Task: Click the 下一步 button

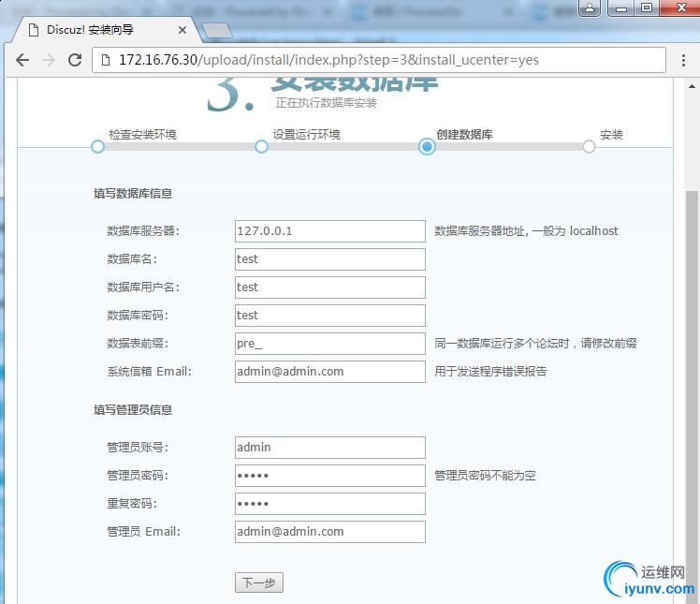Action: click(x=259, y=582)
